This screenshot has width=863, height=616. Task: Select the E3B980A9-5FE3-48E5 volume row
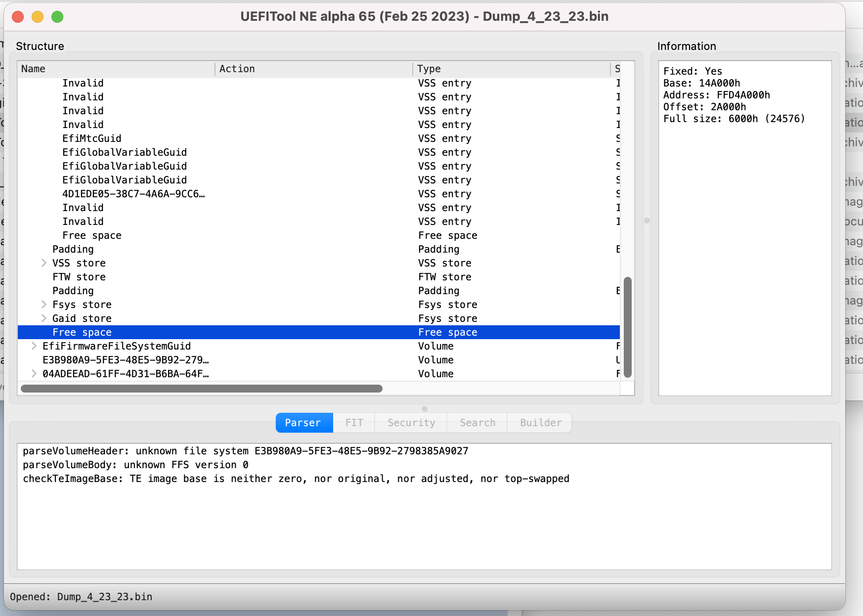319,360
